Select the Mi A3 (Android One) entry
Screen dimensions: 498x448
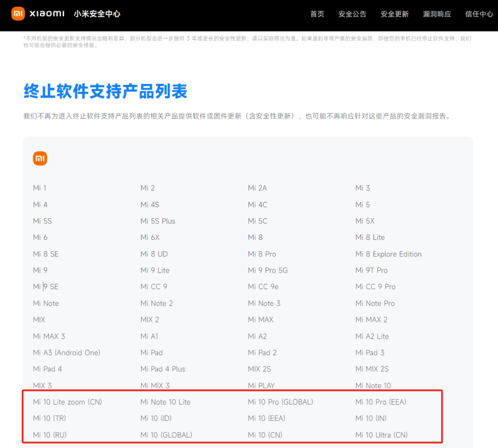click(67, 352)
